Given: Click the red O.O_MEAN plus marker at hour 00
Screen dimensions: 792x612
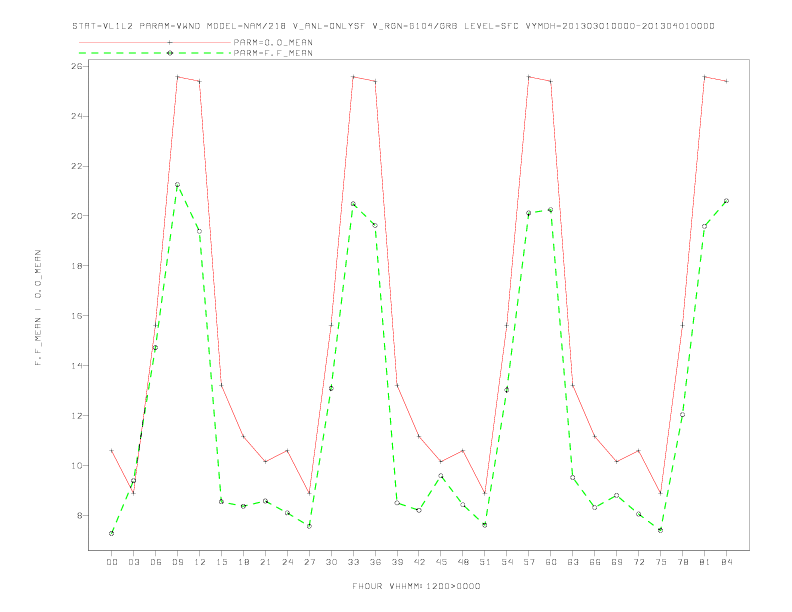Looking at the screenshot, I should pyautogui.click(x=112, y=450).
